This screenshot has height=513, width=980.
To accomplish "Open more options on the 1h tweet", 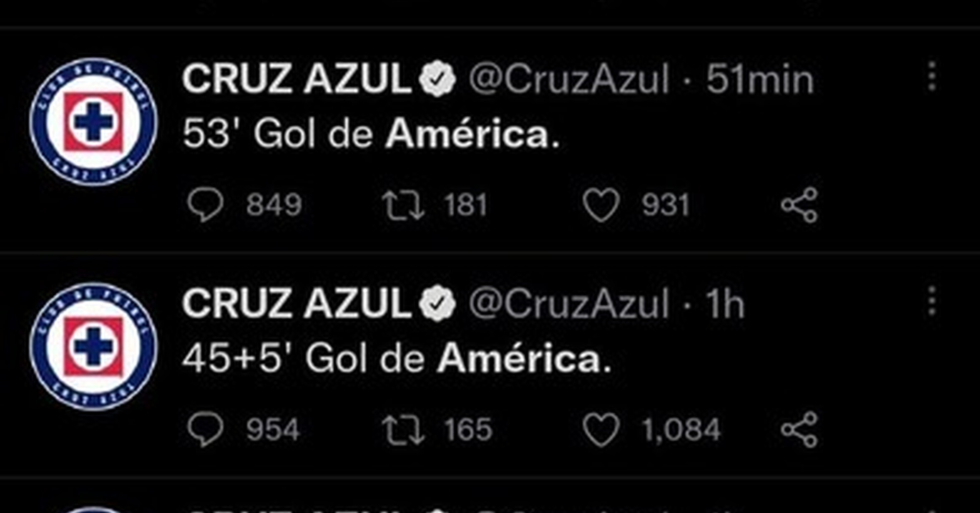I will coord(932,301).
